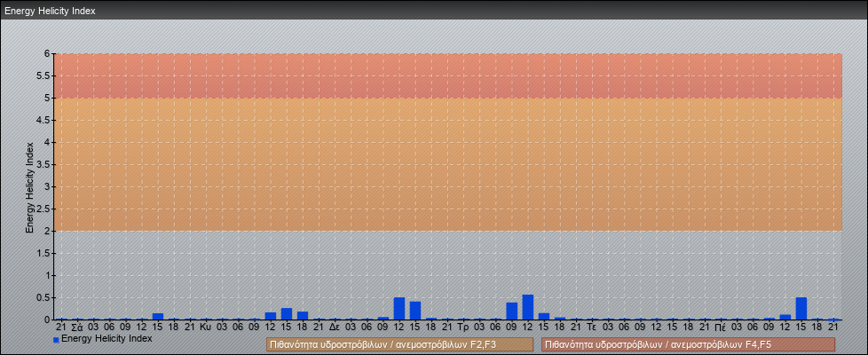Click the Κυ day 15:00 bar

pyautogui.click(x=286, y=313)
